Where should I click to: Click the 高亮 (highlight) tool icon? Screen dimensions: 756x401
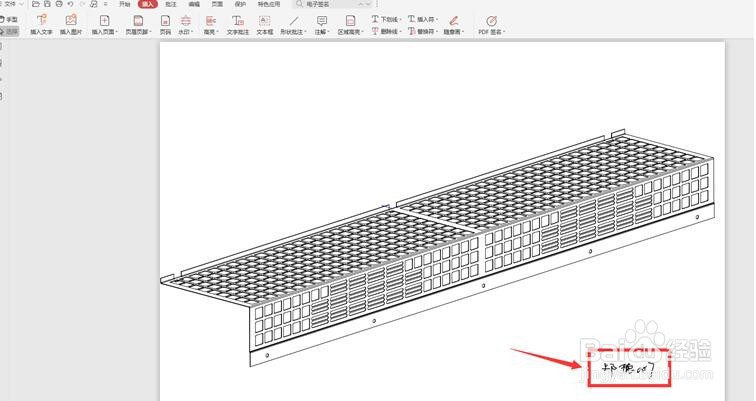[211, 20]
